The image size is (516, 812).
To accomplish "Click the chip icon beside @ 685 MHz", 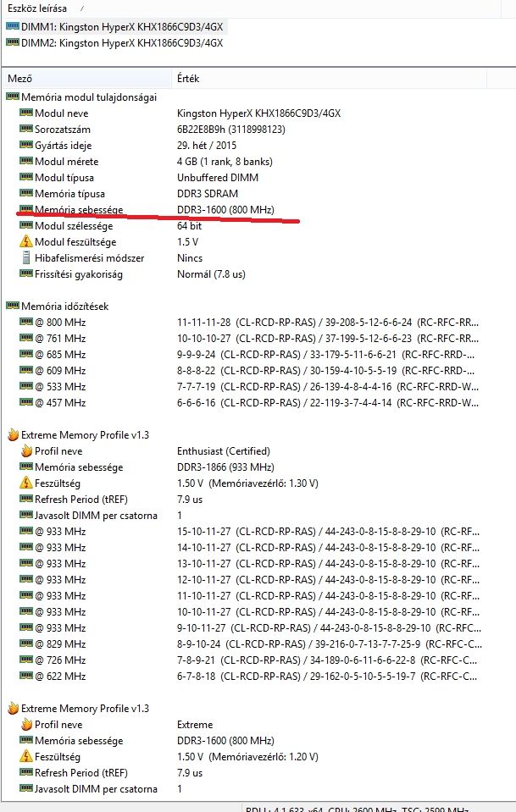I will (x=26, y=354).
